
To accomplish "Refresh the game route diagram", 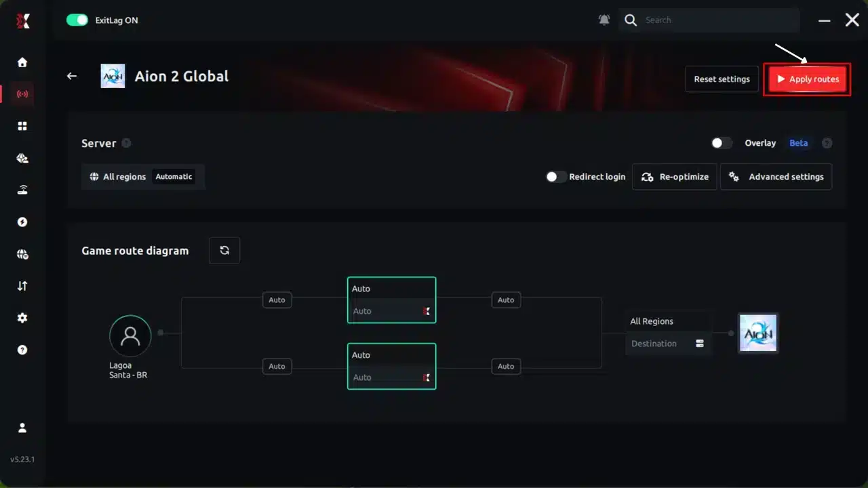I will coord(224,250).
